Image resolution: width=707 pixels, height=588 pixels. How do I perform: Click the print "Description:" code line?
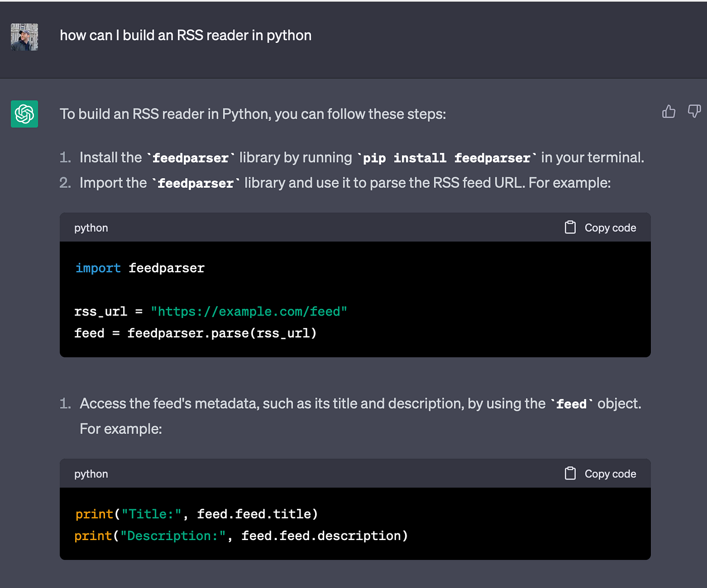point(241,536)
